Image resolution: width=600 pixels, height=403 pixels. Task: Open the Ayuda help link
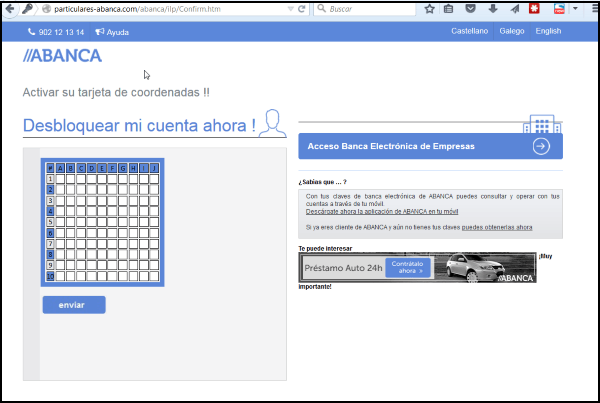click(x=117, y=33)
